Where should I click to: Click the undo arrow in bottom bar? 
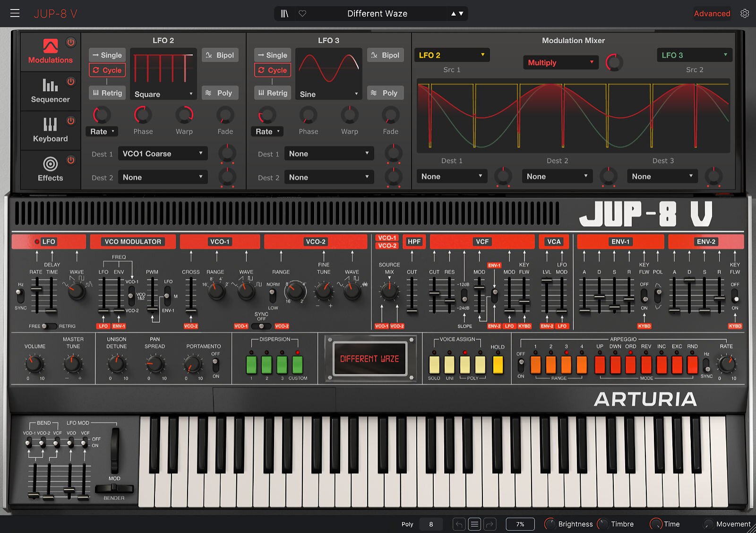(459, 524)
